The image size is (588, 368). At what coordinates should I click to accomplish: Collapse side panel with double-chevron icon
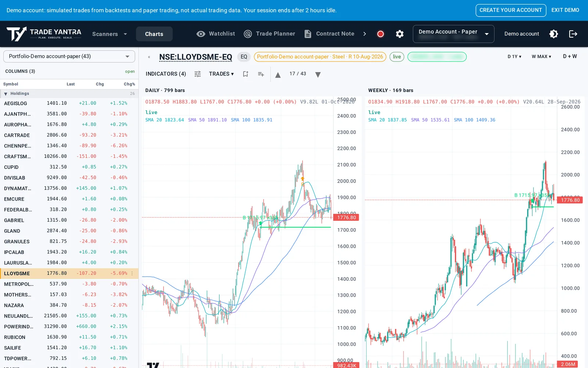(149, 57)
